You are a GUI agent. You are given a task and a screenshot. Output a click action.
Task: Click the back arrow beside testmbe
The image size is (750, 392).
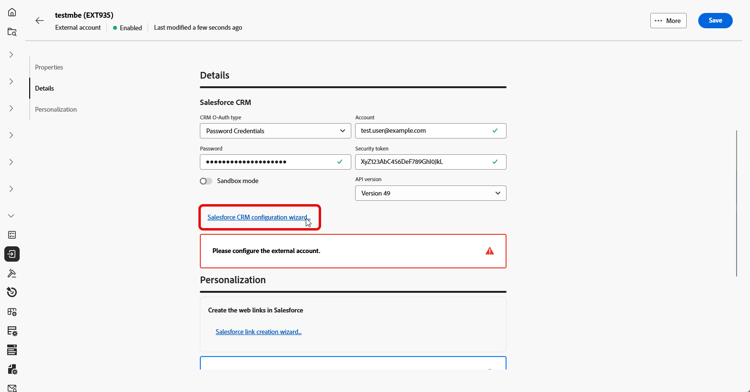pyautogui.click(x=39, y=21)
